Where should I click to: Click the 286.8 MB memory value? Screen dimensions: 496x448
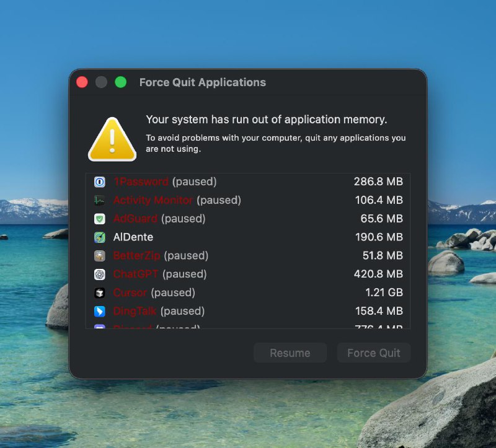[378, 182]
